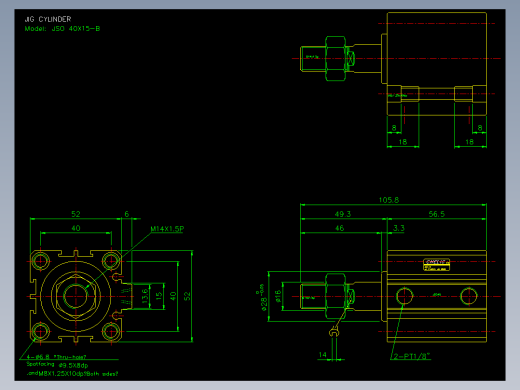Click the vertical 15 dimension text
The image size is (520, 390).
(159, 296)
